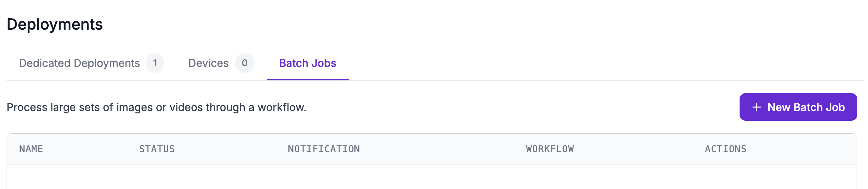Screen dimensions: 868x189
Task: Click the plus icon on New Batch Job
Action: click(756, 107)
